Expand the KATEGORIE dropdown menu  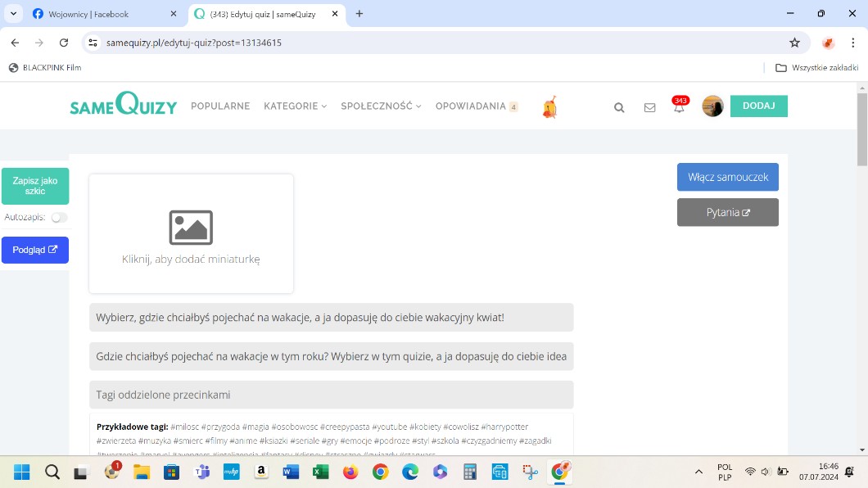295,106
